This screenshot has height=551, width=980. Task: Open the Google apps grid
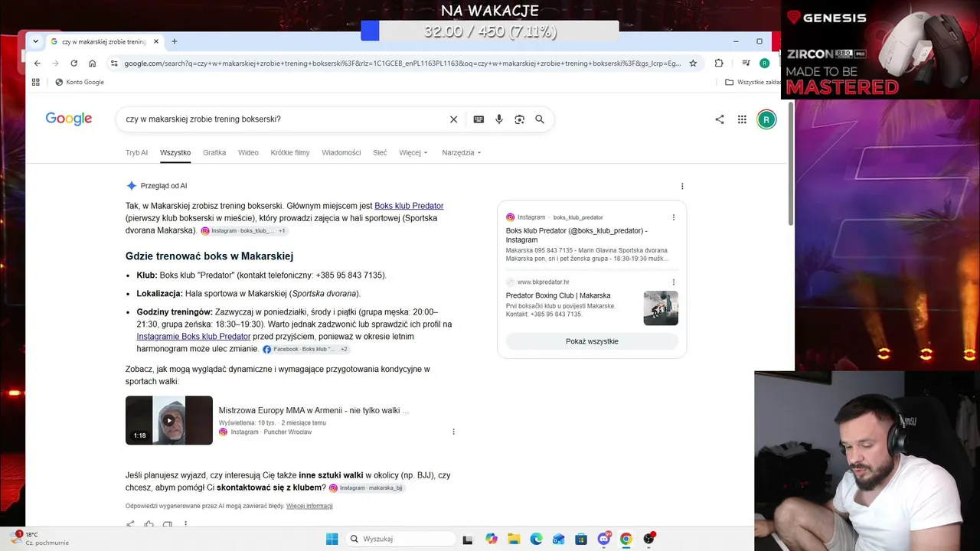742,119
